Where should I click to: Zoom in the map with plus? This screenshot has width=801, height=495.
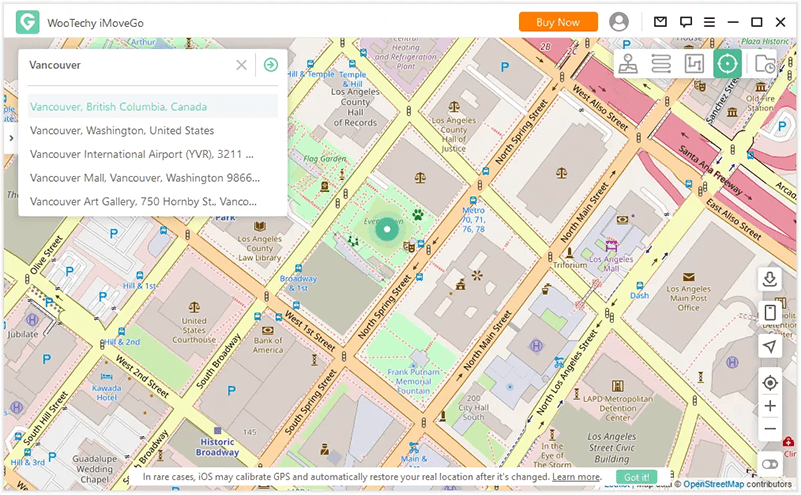pyautogui.click(x=770, y=406)
